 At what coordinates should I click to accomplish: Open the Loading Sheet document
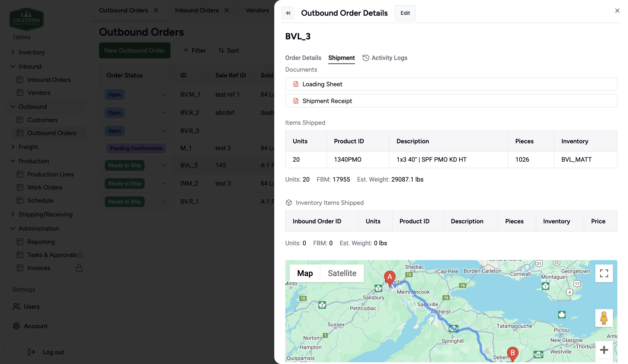point(451,84)
